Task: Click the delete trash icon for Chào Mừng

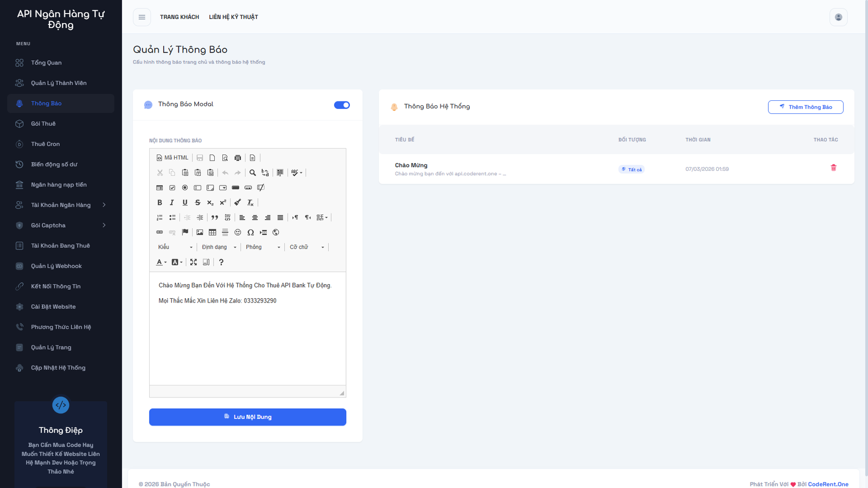Action: point(834,168)
